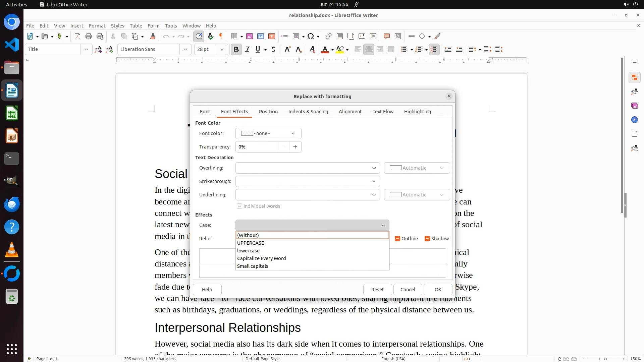This screenshot has height=362, width=644.
Task: Click the Insert Special Character icon
Action: click(x=311, y=36)
